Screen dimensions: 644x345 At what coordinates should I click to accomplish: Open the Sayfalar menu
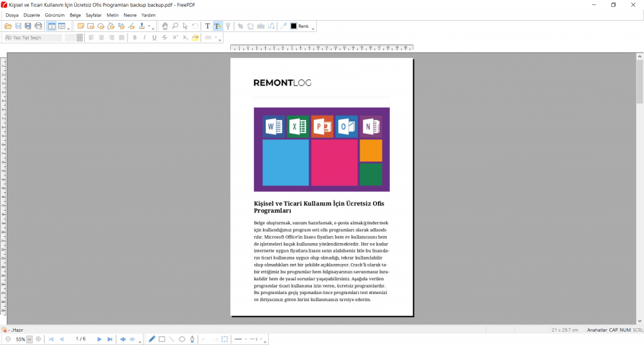94,15
